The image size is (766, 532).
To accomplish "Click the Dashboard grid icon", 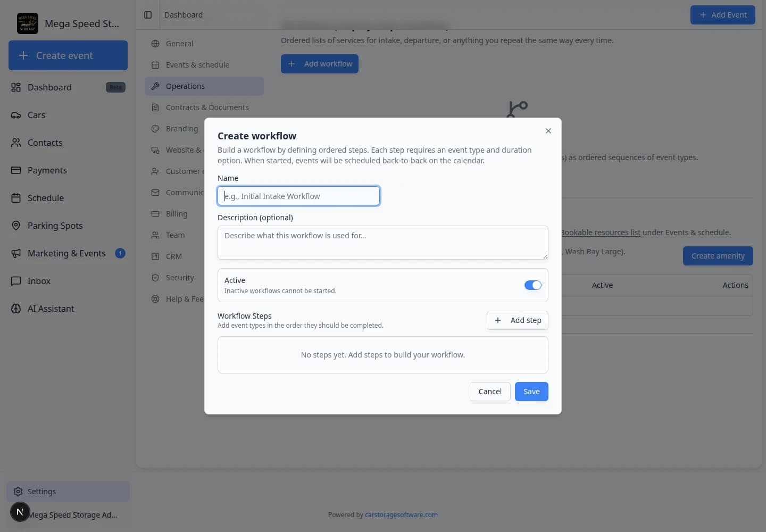I will (x=16, y=87).
